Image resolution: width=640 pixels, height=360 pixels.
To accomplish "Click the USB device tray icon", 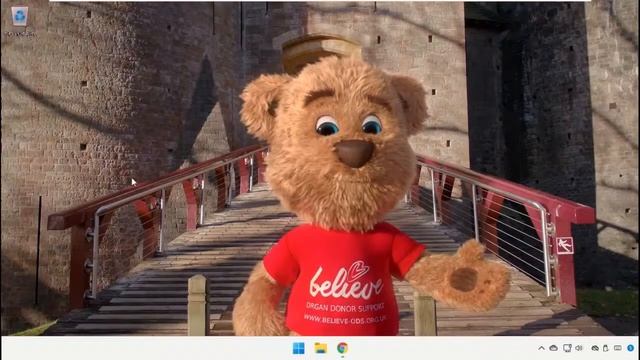I will [606, 348].
